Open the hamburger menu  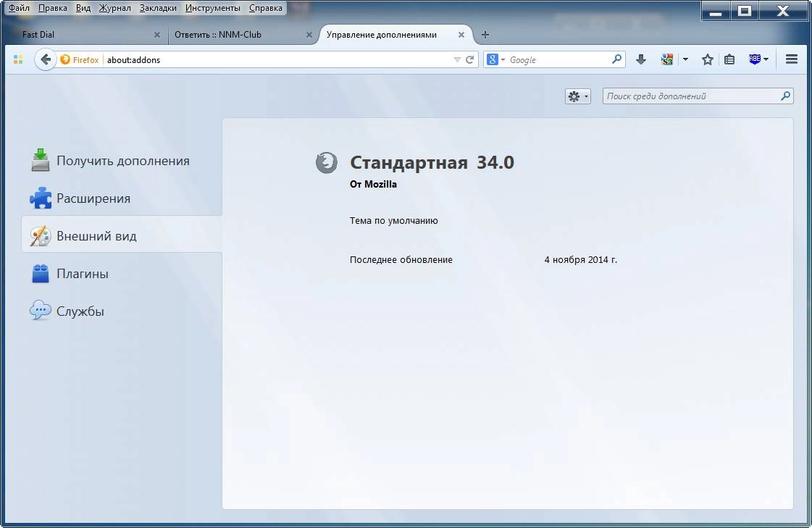pos(791,59)
